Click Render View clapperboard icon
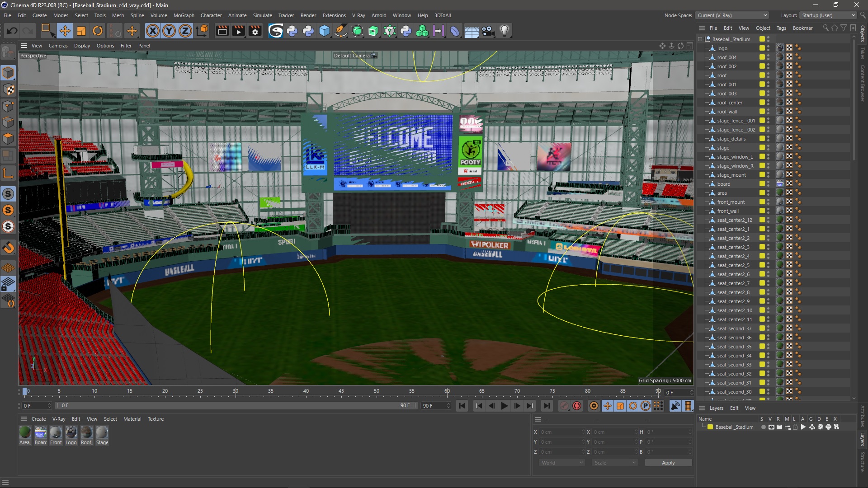 point(222,31)
